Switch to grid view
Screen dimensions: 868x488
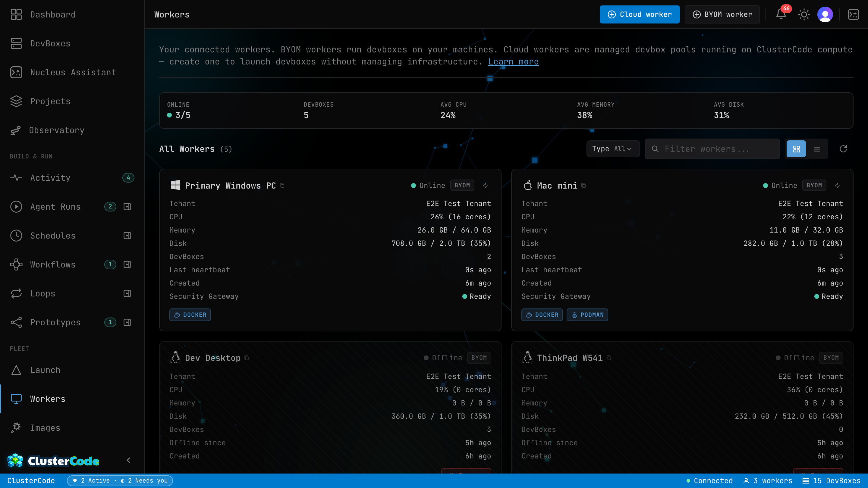click(796, 149)
